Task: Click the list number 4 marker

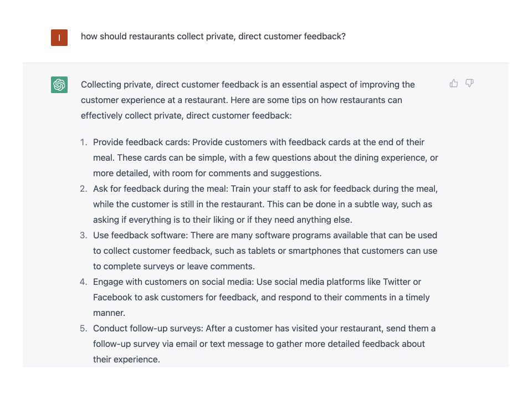Action: coord(84,282)
